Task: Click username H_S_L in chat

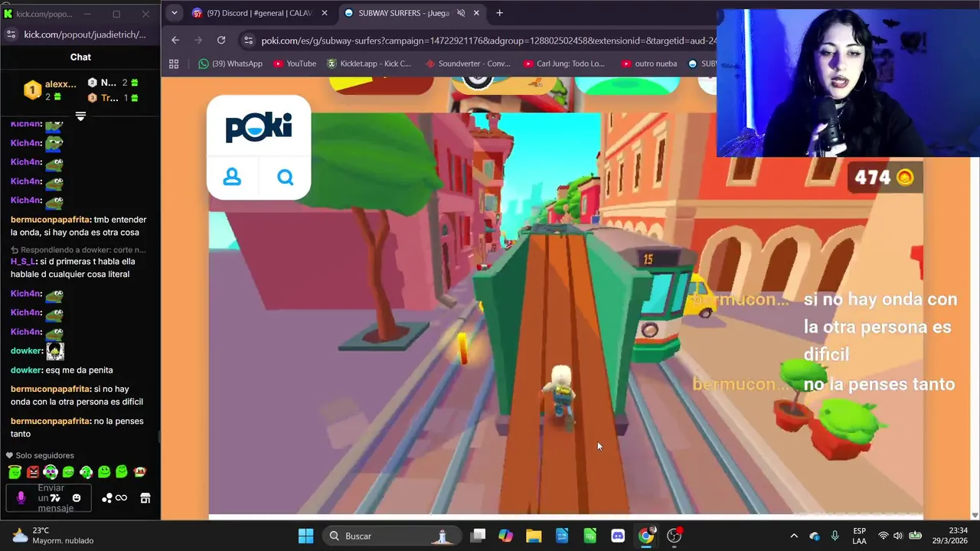Action: pos(23,262)
